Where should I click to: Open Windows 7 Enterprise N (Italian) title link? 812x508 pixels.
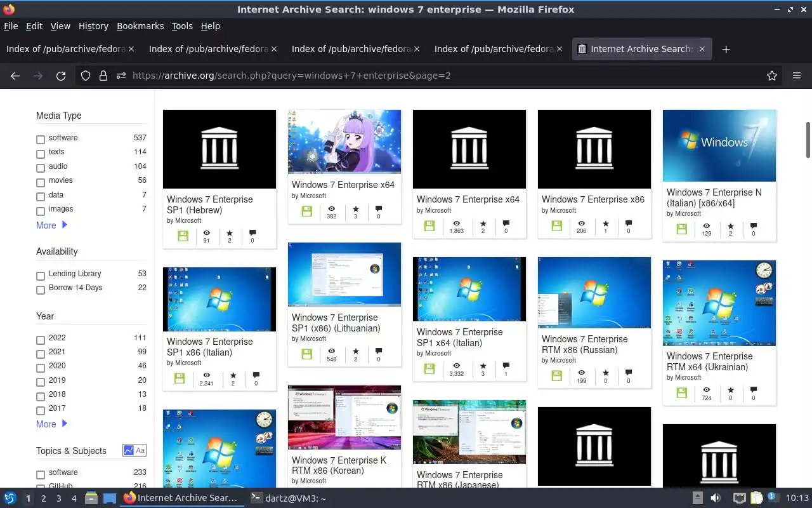pyautogui.click(x=714, y=197)
